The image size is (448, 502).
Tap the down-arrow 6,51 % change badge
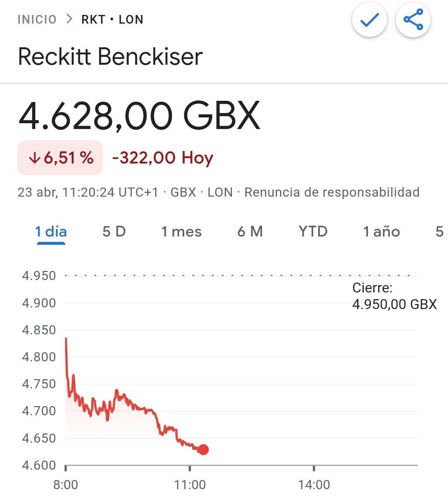[60, 158]
